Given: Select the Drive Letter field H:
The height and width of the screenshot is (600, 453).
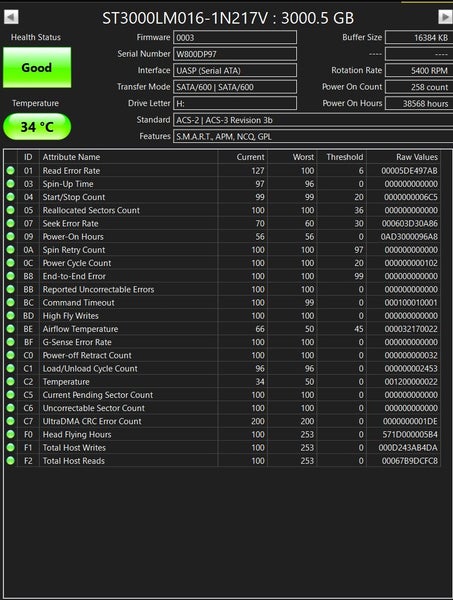Looking at the screenshot, I should point(235,103).
